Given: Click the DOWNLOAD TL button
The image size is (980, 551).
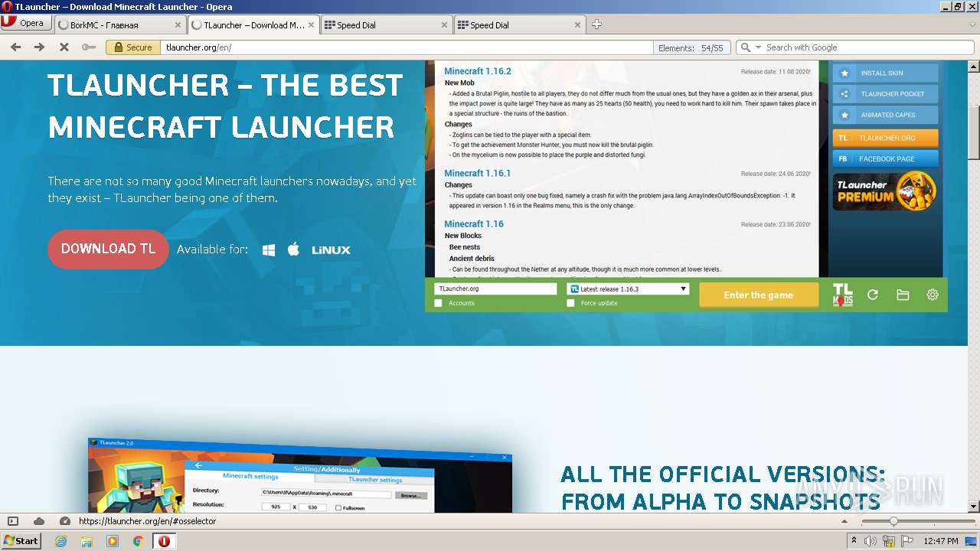Looking at the screenshot, I should [108, 249].
